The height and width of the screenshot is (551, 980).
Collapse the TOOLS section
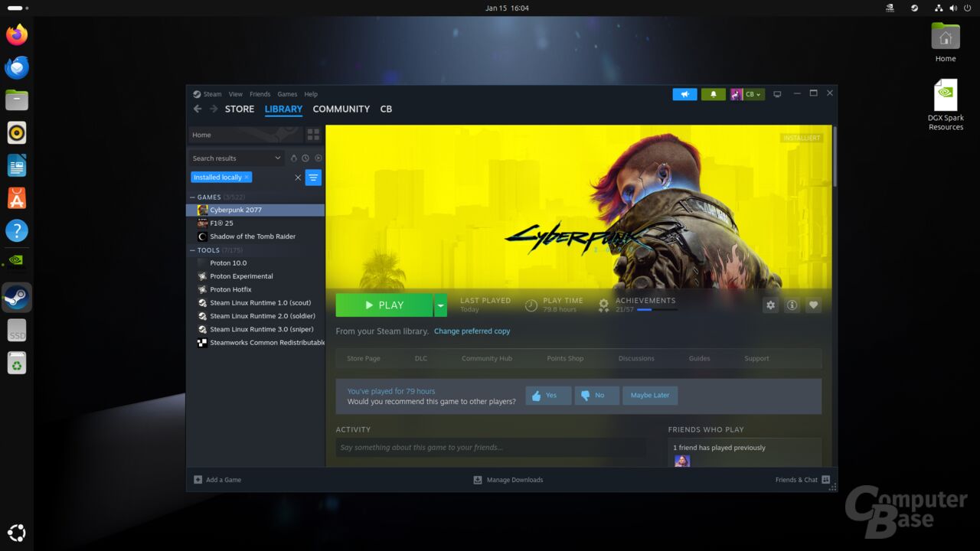[193, 250]
